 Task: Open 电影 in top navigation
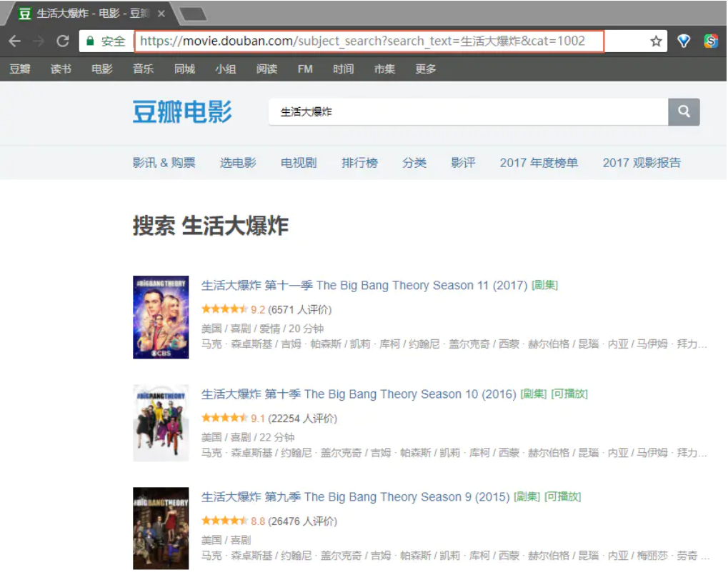[x=102, y=69]
